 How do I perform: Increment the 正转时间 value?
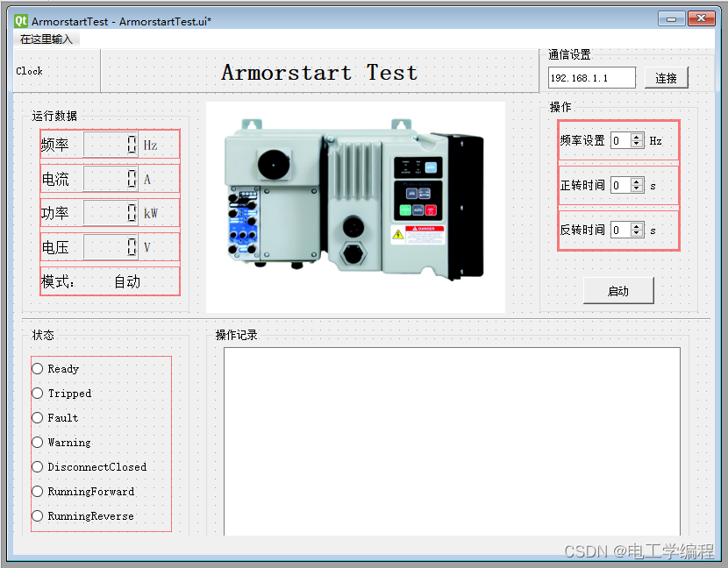[636, 181]
